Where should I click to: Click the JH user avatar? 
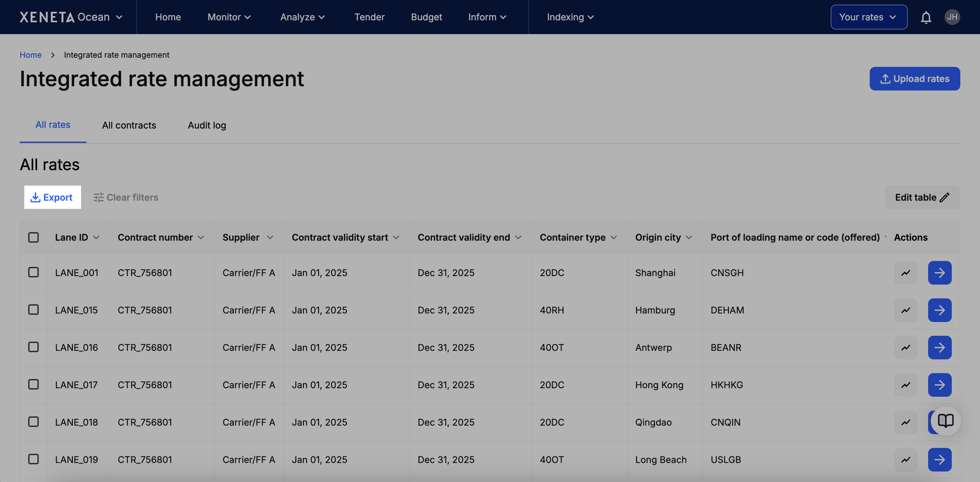tap(952, 17)
